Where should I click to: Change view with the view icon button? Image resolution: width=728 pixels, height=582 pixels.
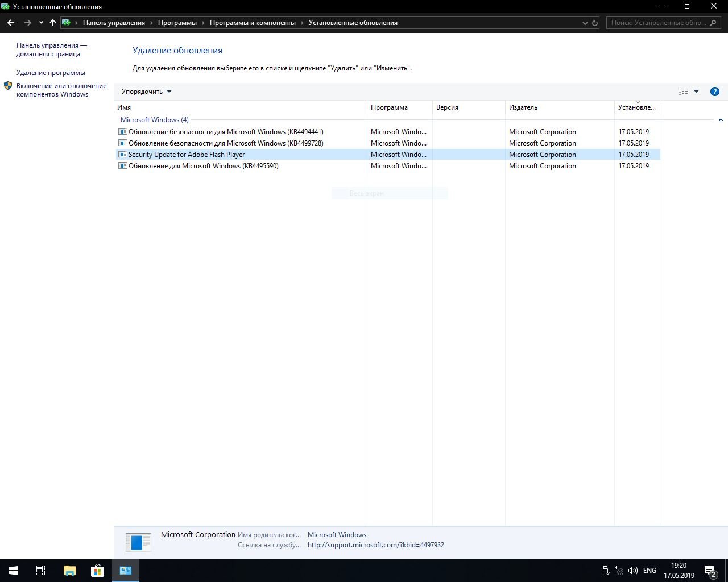tap(683, 92)
